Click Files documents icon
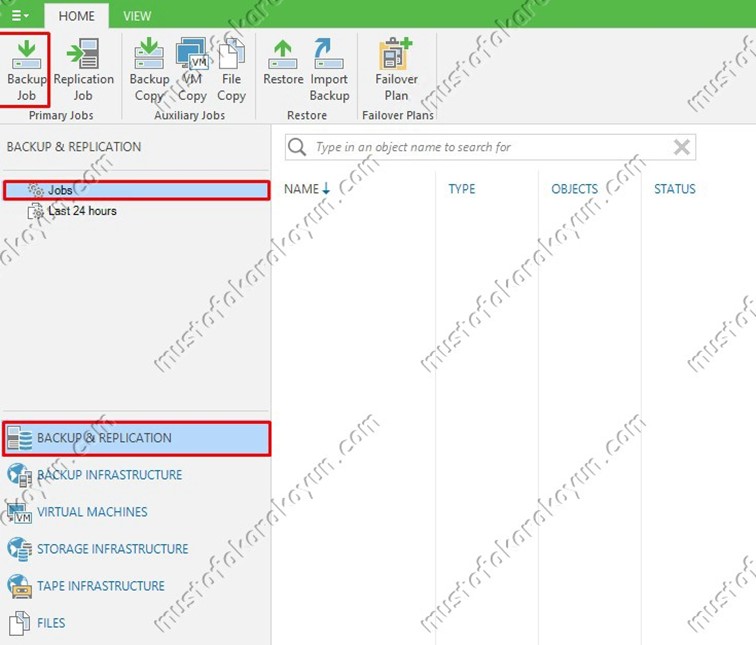The height and width of the screenshot is (645, 756). 20,623
